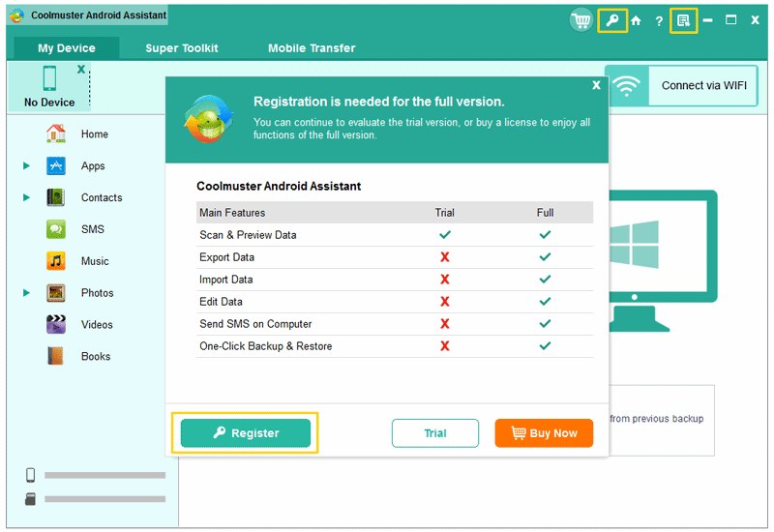Click the Register button
This screenshot has width=774, height=532.
point(246,432)
